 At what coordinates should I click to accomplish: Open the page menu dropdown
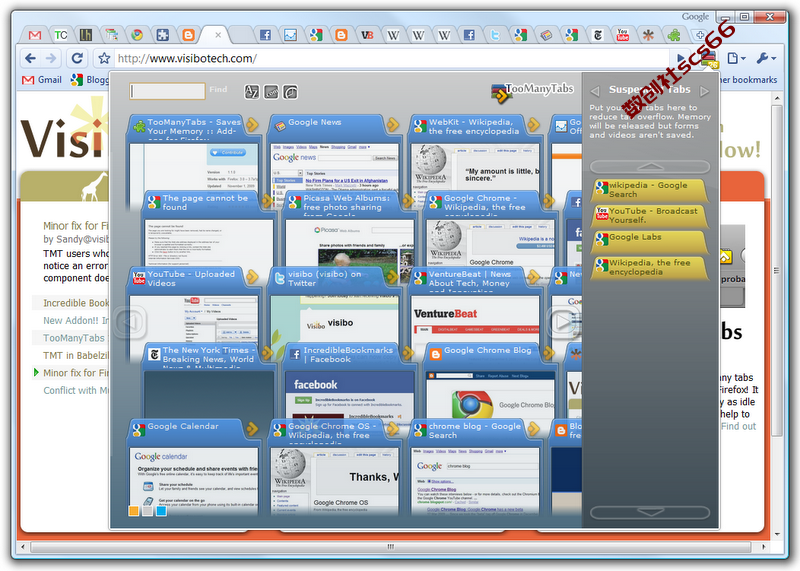tap(736, 58)
